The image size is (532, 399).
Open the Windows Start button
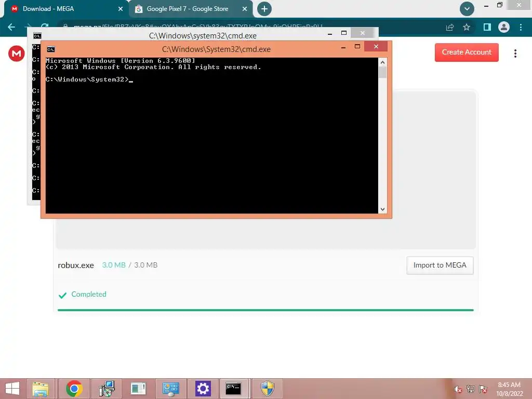pyautogui.click(x=12, y=389)
